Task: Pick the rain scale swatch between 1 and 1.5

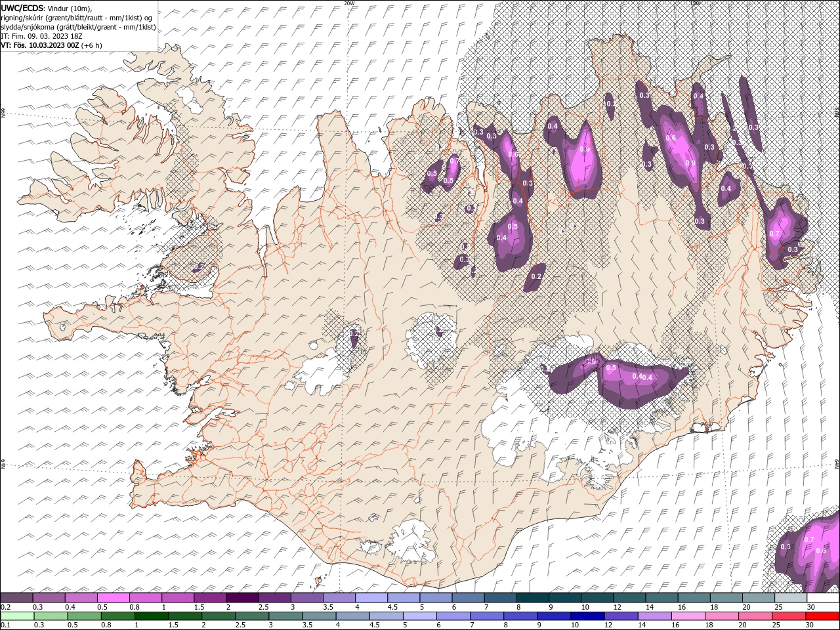Action: point(151,616)
